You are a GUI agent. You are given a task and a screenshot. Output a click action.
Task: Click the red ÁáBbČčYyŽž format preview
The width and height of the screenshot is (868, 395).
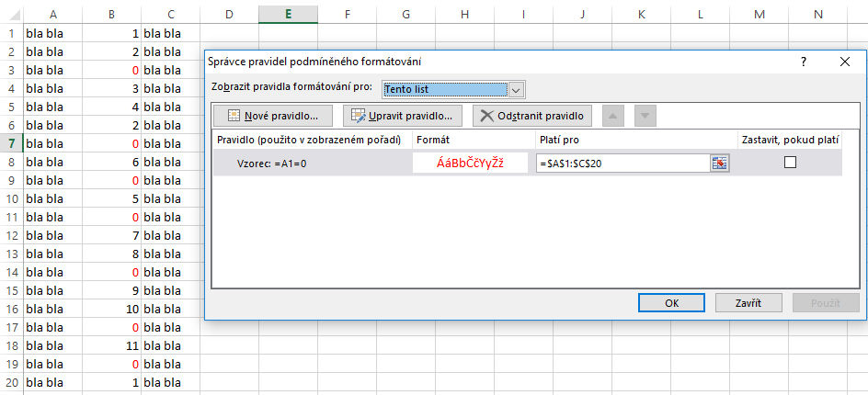(x=471, y=163)
